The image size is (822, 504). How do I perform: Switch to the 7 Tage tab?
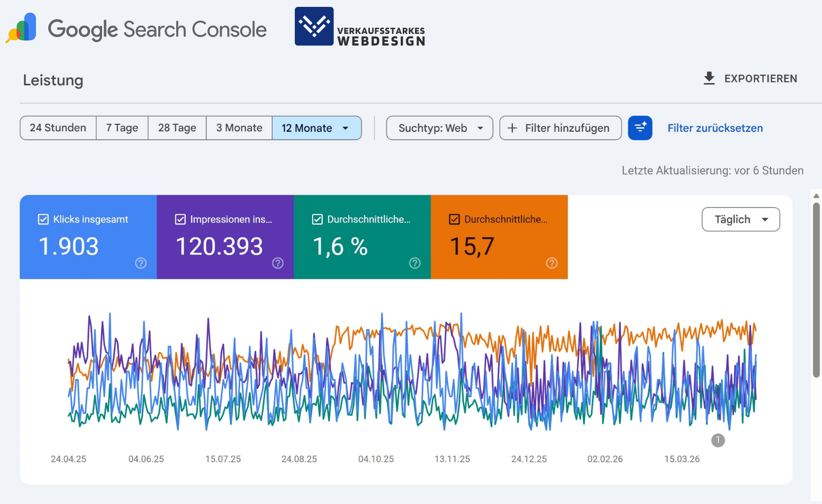click(122, 128)
